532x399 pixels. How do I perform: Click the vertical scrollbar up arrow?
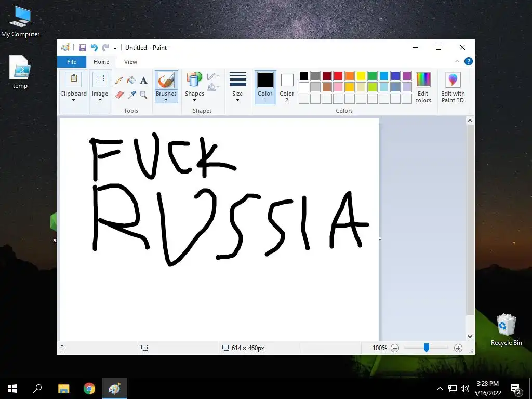(470, 121)
